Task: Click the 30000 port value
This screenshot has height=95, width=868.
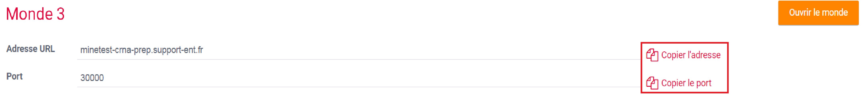Action: click(x=92, y=78)
